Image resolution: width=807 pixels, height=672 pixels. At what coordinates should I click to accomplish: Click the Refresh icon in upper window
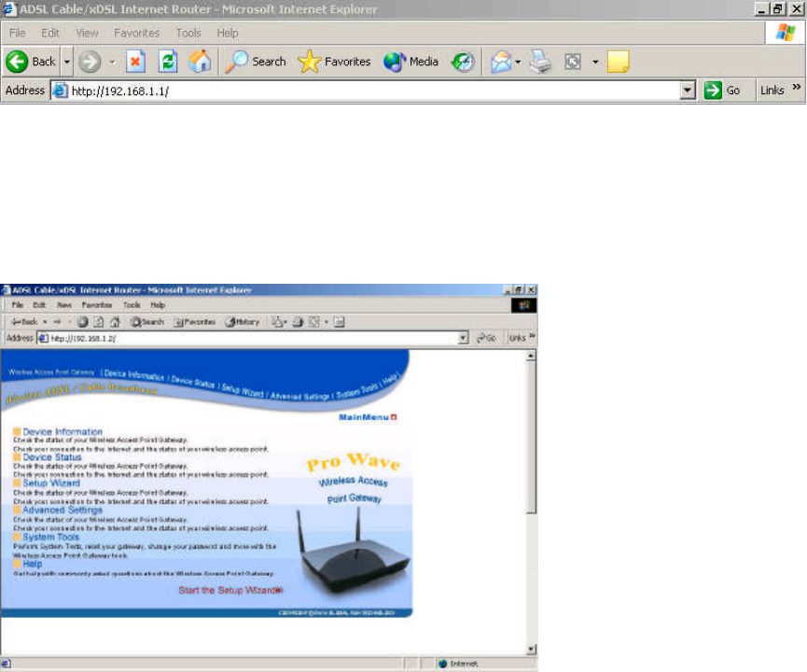(168, 62)
